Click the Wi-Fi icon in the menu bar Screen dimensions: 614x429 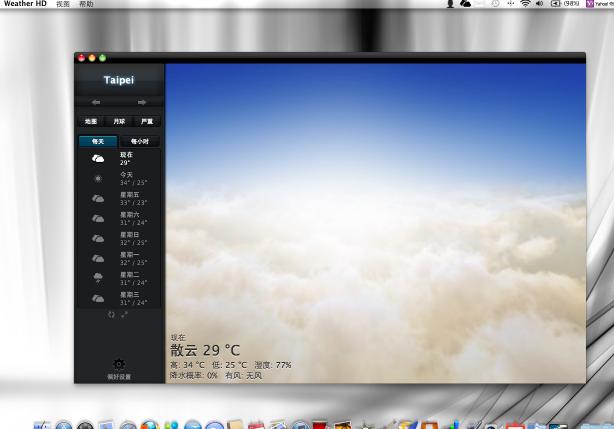[525, 4]
